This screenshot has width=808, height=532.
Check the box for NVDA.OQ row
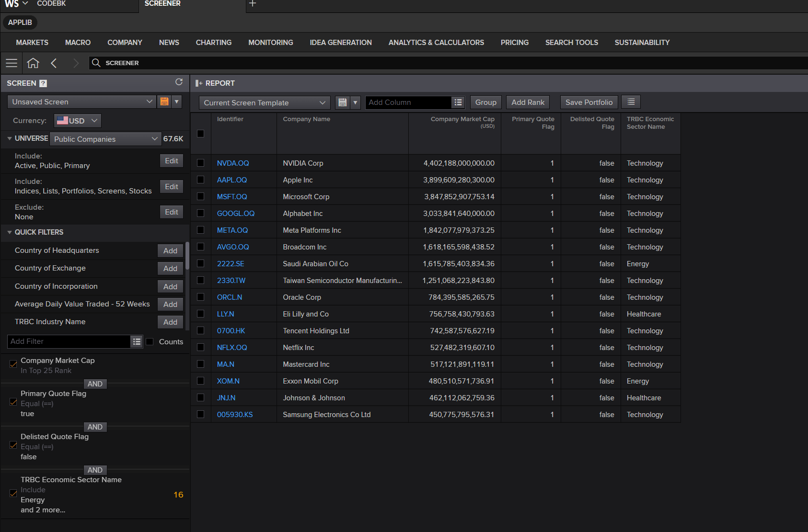click(201, 163)
